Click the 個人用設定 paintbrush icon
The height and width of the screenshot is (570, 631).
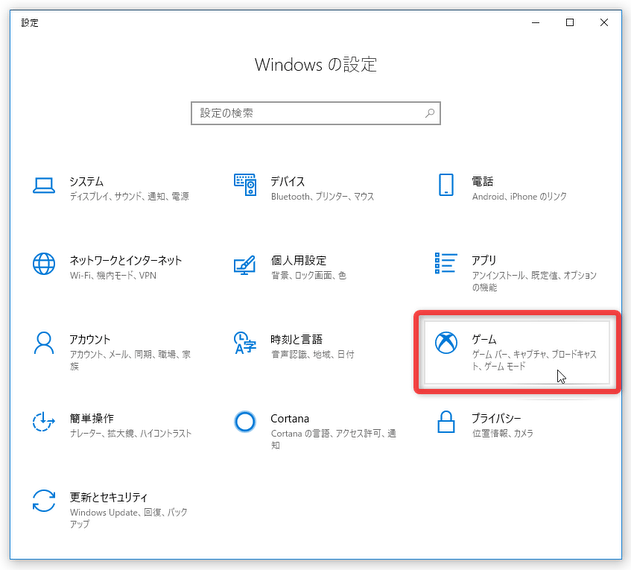tap(245, 264)
